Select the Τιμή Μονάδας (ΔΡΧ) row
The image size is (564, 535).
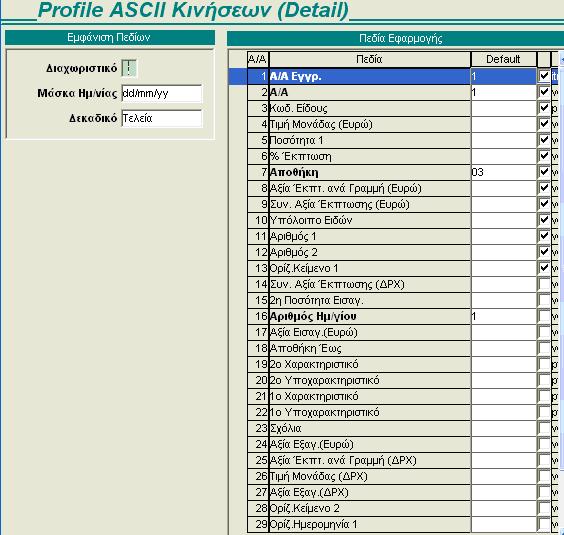click(x=370, y=476)
